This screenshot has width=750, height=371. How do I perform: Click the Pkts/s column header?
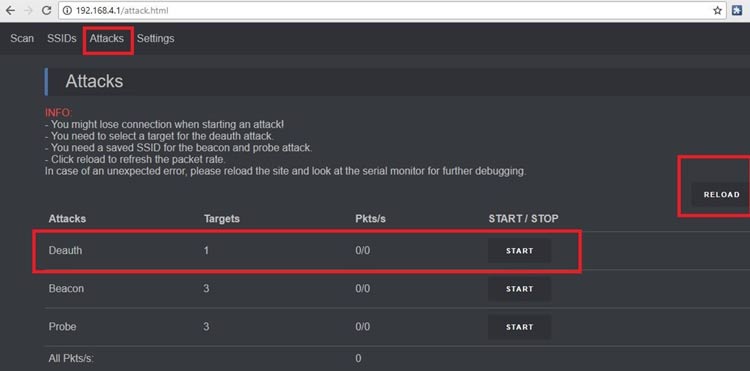[371, 219]
